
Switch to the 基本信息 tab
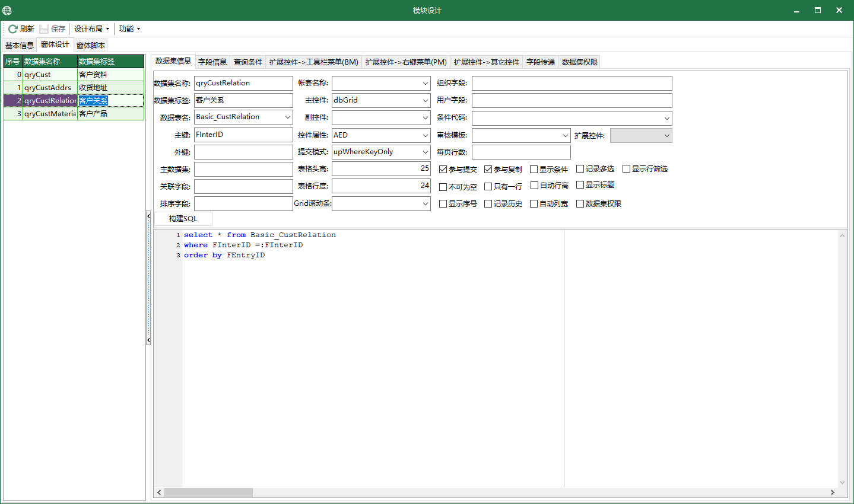coord(20,45)
